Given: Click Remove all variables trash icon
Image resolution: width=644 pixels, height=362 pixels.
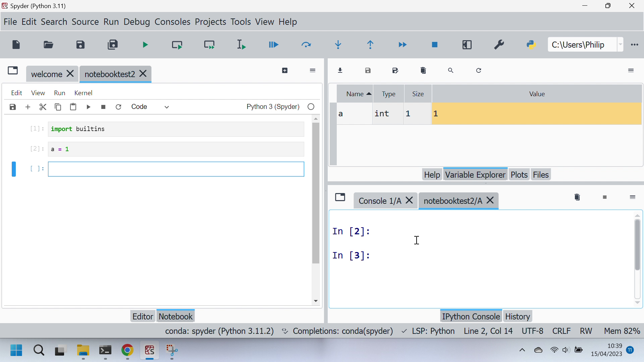Looking at the screenshot, I should click(x=423, y=70).
